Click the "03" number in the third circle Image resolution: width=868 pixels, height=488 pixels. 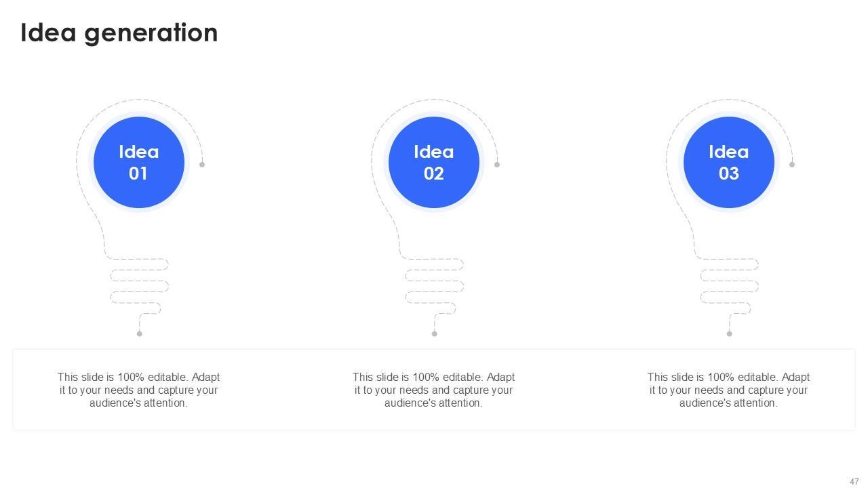(728, 174)
